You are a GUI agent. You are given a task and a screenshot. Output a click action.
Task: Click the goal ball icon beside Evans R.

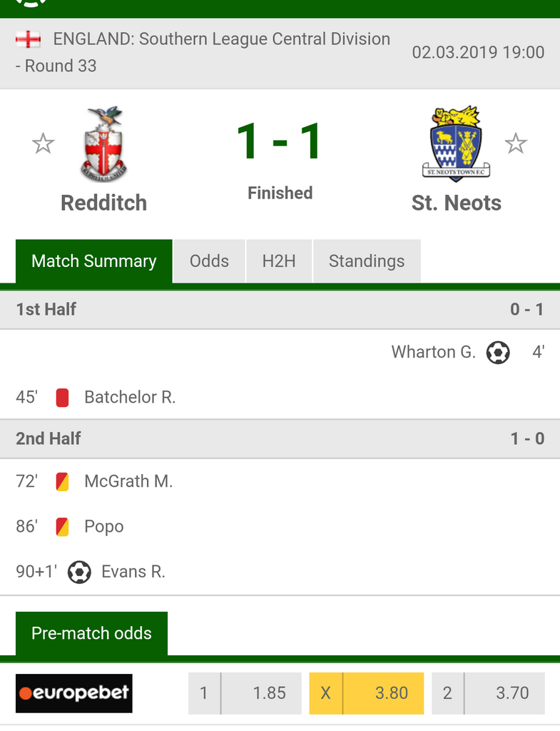tap(79, 572)
